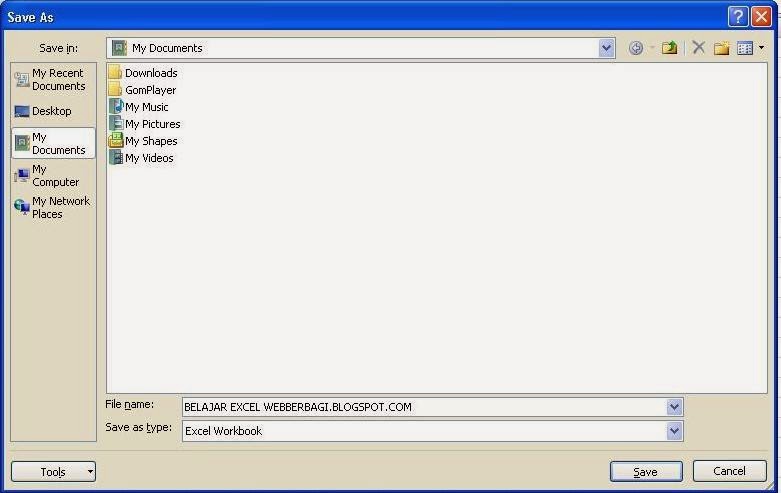Select the My Music folder icon
Image resolution: width=781 pixels, height=493 pixels.
(115, 107)
